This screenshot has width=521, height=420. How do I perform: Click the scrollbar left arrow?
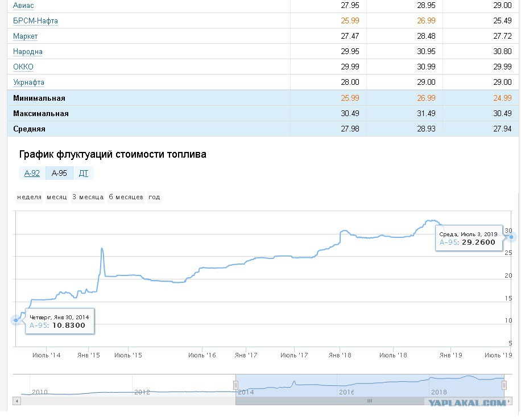pos(16,401)
